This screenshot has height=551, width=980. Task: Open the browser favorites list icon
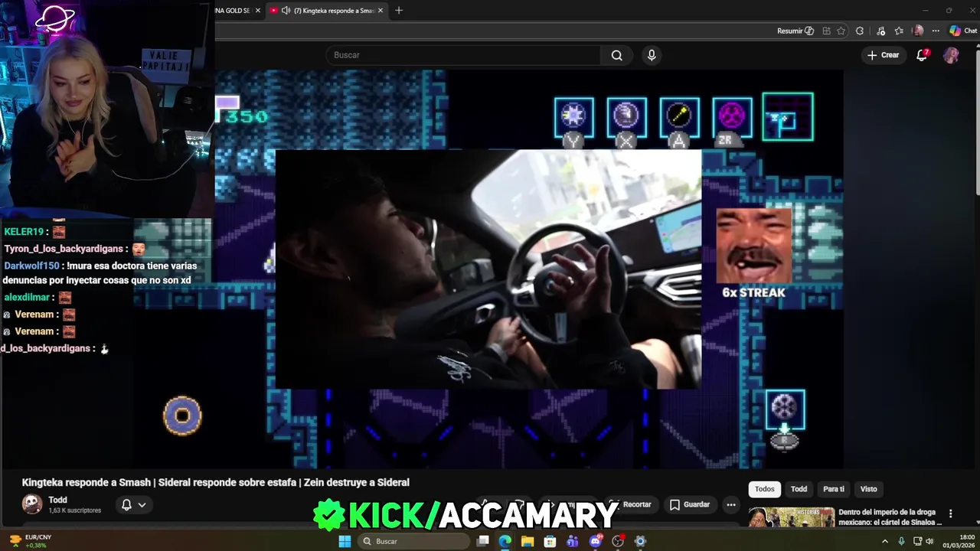pyautogui.click(x=899, y=31)
